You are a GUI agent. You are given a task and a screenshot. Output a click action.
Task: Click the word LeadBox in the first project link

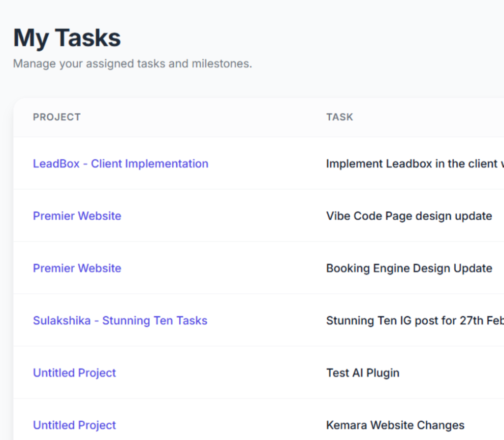coord(56,164)
